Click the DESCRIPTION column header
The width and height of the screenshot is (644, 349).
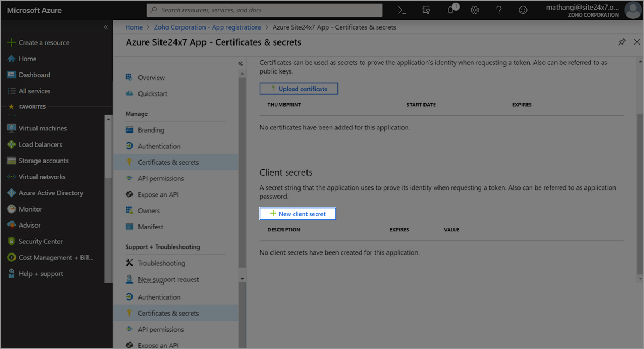coord(284,230)
